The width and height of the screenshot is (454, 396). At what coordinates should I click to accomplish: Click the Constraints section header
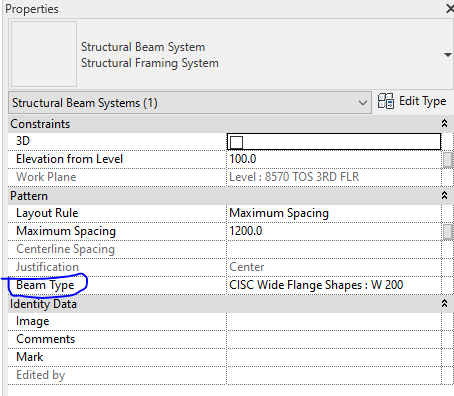[231, 124]
